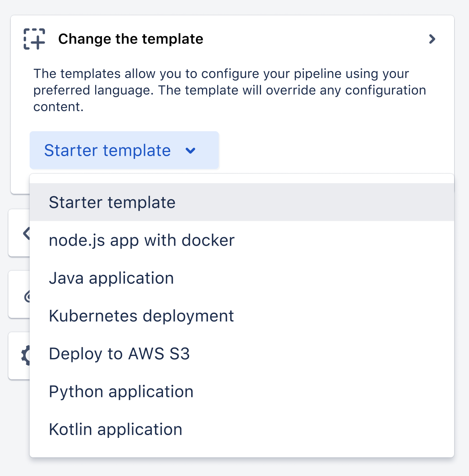This screenshot has height=476, width=469.
Task: Click the dashed-square plus template icon
Action: pyautogui.click(x=34, y=39)
